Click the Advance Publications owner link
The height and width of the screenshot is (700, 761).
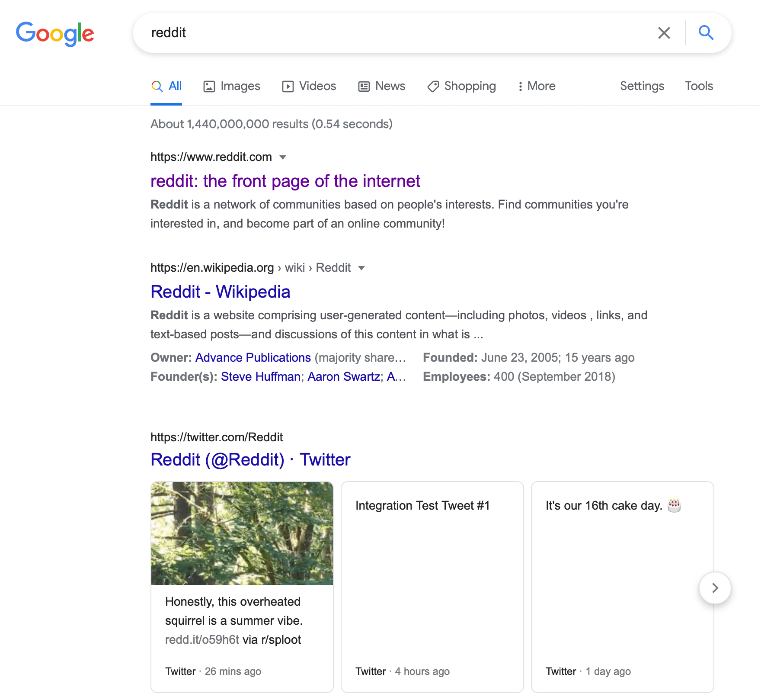pyautogui.click(x=252, y=357)
